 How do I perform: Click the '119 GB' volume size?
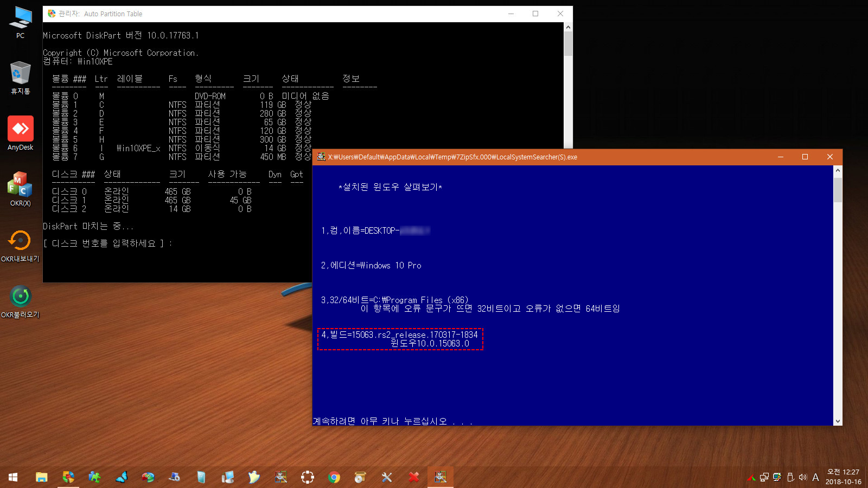coord(273,105)
